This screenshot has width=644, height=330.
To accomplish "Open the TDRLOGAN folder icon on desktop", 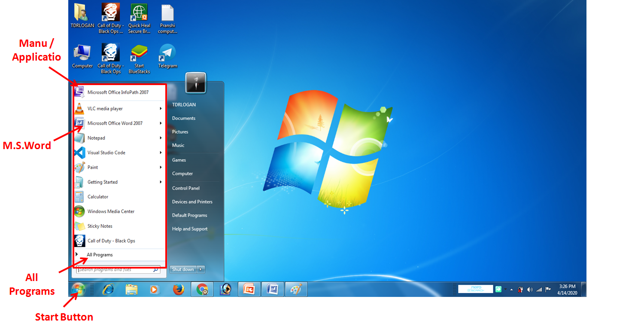I will point(82,15).
